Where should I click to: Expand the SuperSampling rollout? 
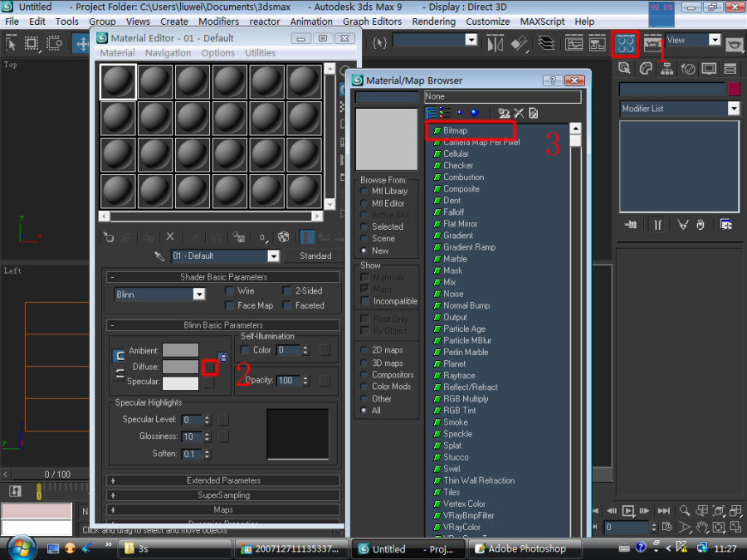tap(223, 495)
